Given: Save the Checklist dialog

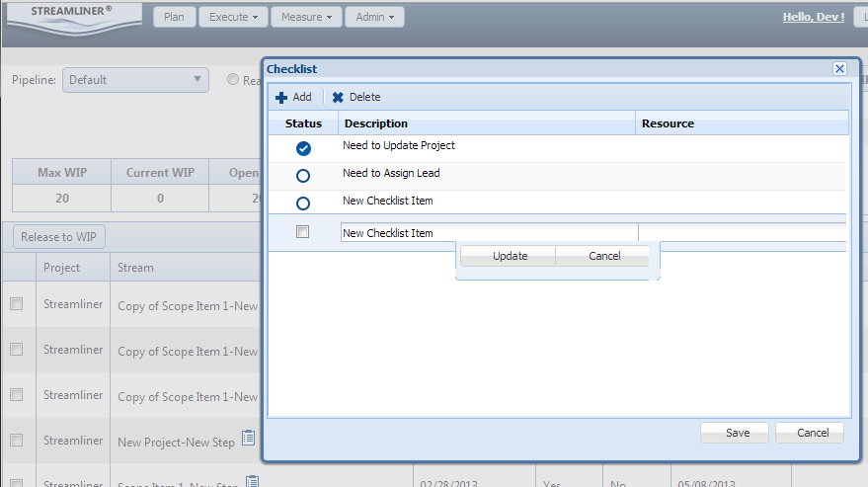Looking at the screenshot, I should 735,433.
